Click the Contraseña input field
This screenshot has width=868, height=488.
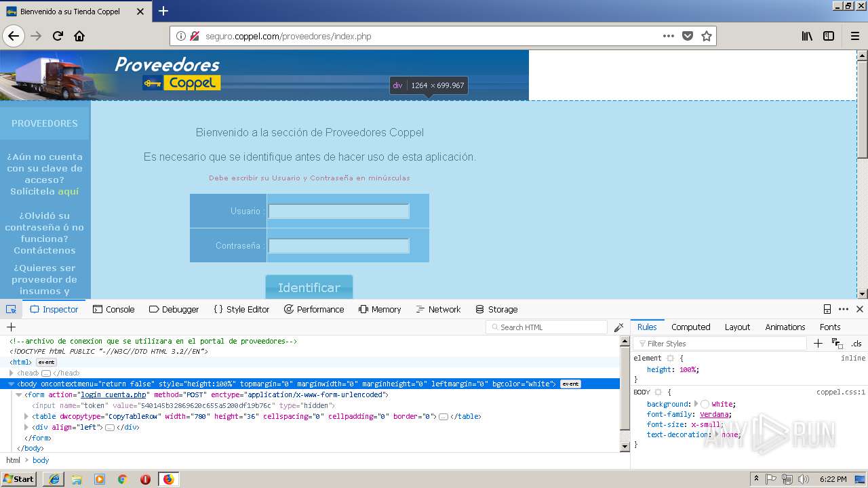[338, 245]
